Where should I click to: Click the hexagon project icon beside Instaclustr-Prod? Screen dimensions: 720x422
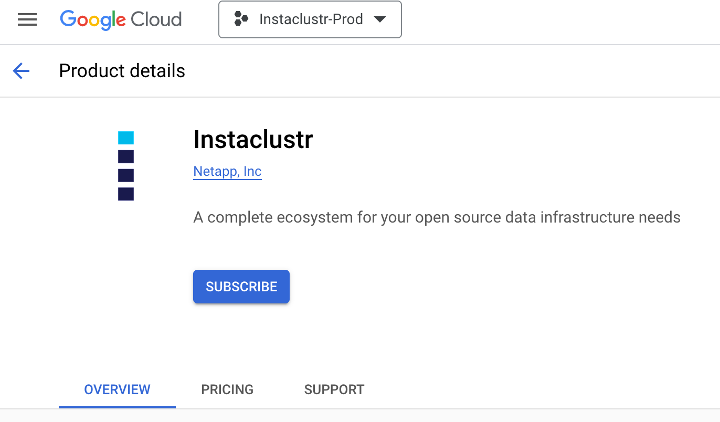pos(241,19)
